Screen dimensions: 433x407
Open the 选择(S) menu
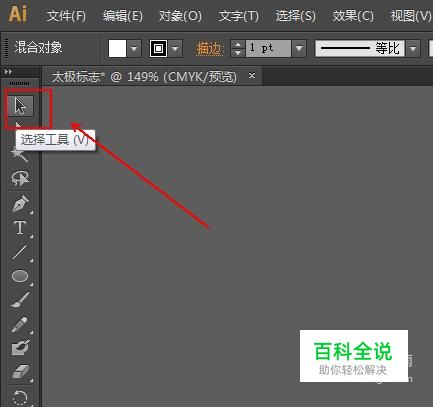click(295, 16)
